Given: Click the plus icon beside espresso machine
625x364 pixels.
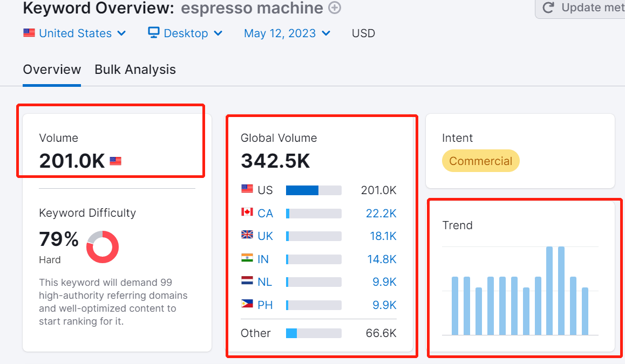Looking at the screenshot, I should [x=335, y=8].
